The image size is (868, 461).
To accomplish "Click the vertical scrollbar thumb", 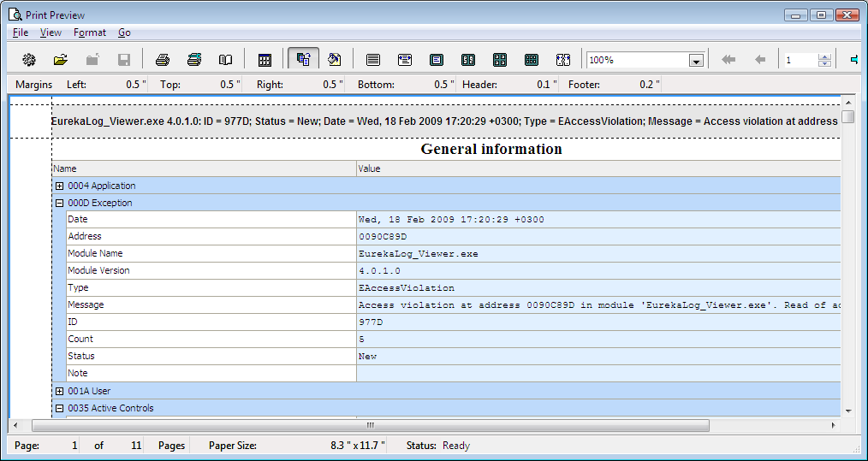I will click(x=847, y=117).
